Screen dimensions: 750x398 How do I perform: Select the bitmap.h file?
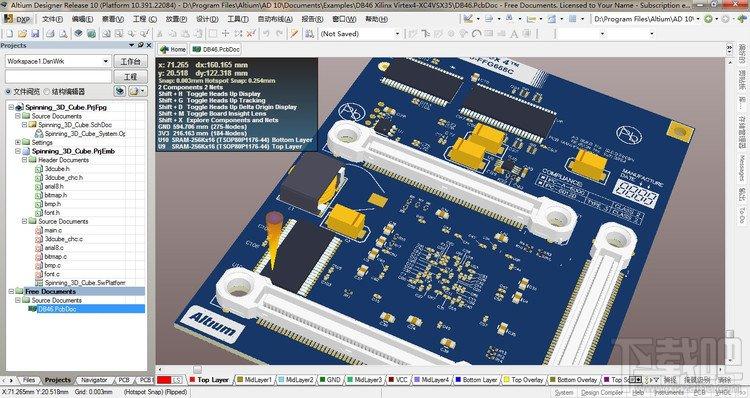[x=55, y=195]
